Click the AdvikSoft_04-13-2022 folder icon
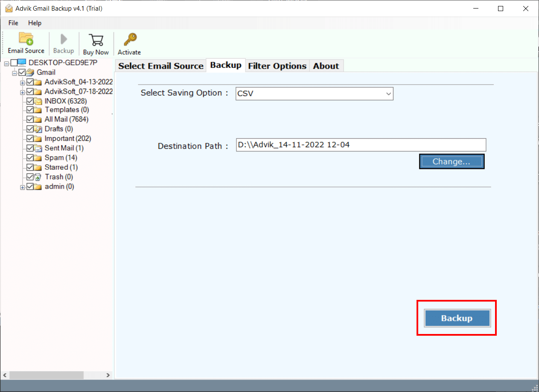Viewport: 539px width, 392px height. click(38, 82)
